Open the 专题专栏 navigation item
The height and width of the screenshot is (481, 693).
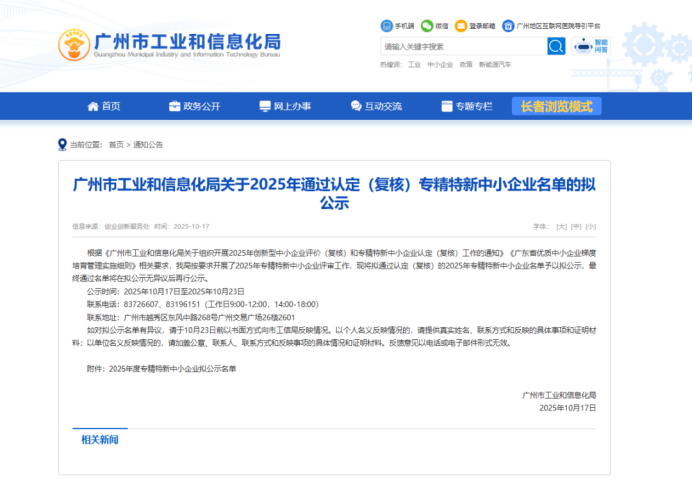[x=467, y=106]
